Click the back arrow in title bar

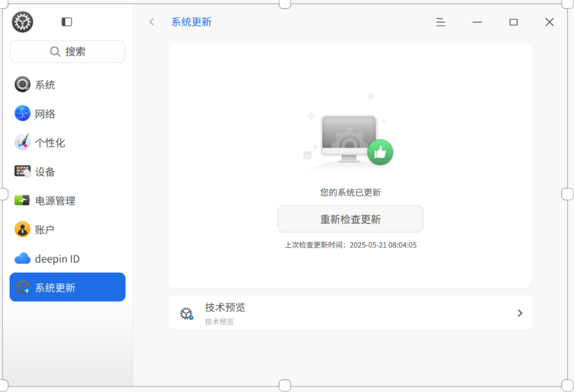tap(152, 22)
